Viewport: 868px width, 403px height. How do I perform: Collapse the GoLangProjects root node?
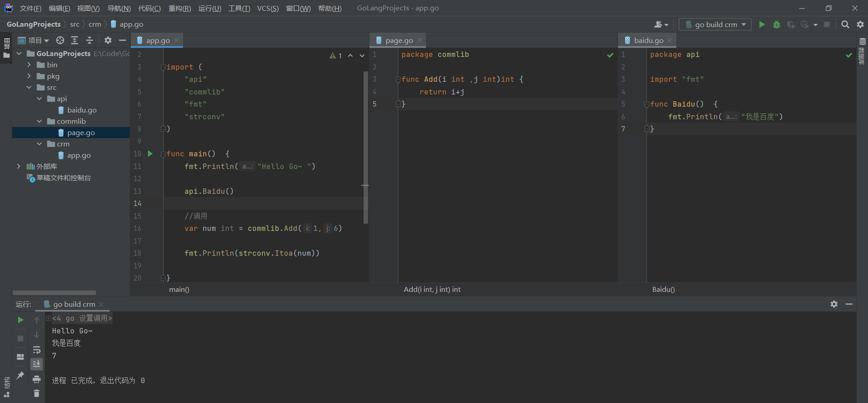coord(19,53)
